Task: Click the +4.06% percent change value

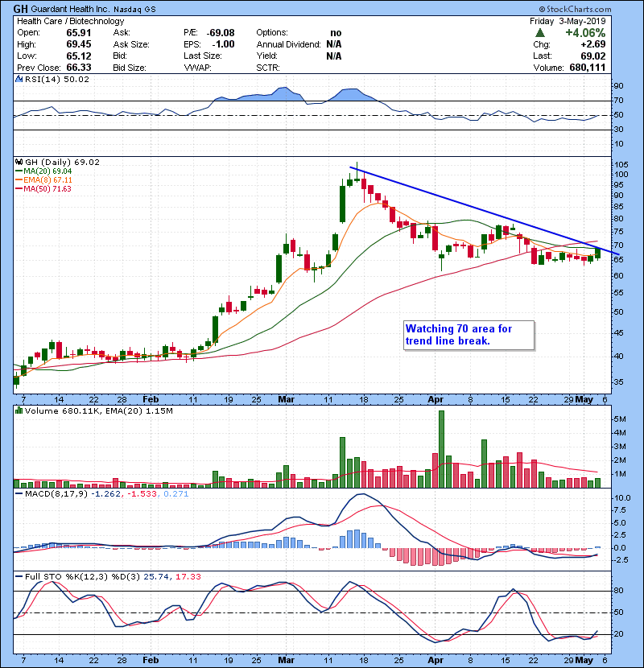Action: pos(585,33)
